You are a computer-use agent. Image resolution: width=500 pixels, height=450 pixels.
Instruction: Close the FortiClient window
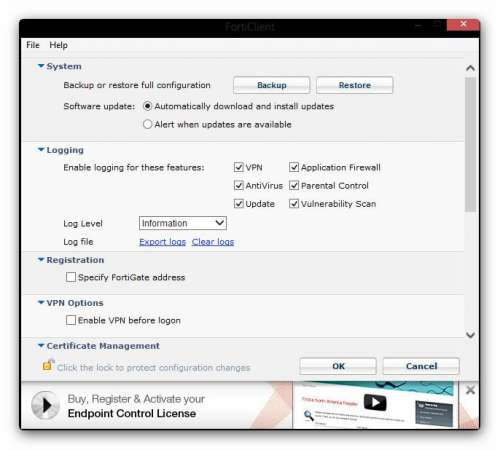pyautogui.click(x=463, y=24)
